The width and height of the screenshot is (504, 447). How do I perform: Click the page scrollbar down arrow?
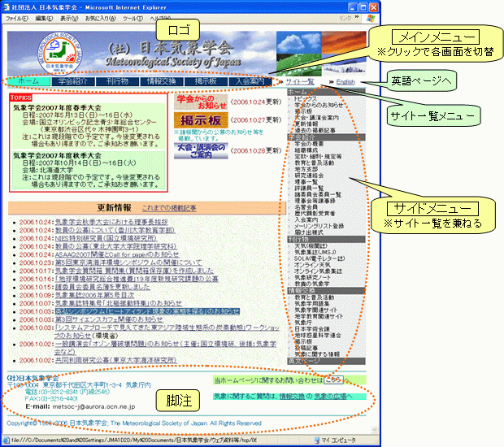coord(374,430)
